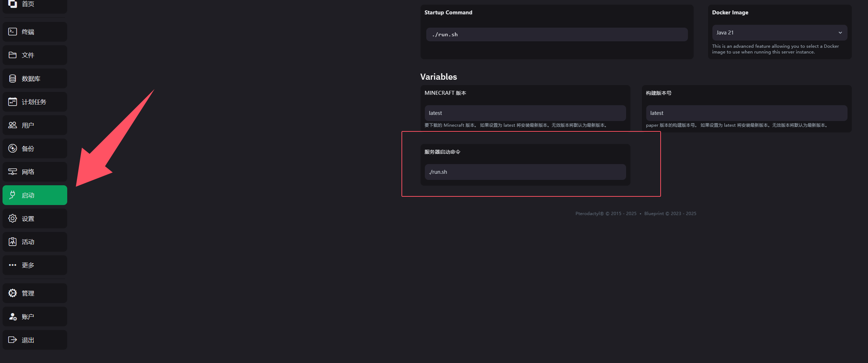
Task: Click the 服务器启动命令 ./run.sh input field
Action: tap(525, 172)
